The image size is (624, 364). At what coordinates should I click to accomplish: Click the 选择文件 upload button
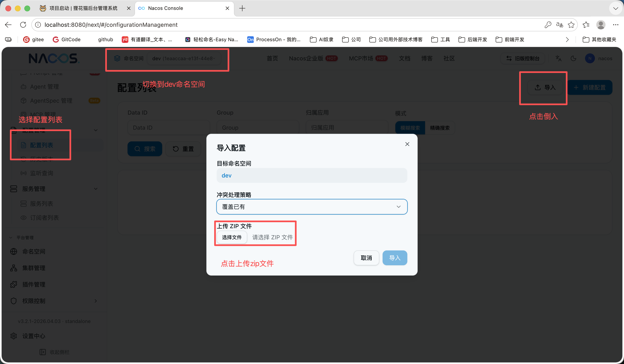pyautogui.click(x=232, y=237)
